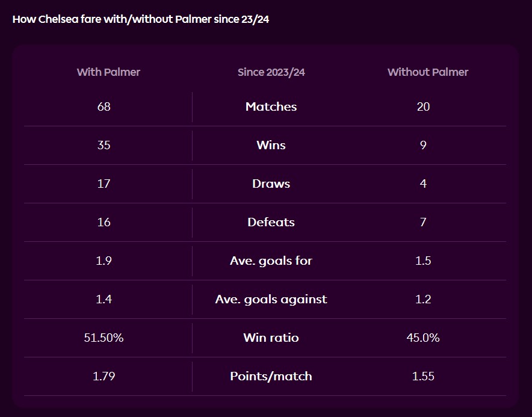The image size is (532, 417).
Task: Select the "With Palmer" column header
Action: [108, 72]
